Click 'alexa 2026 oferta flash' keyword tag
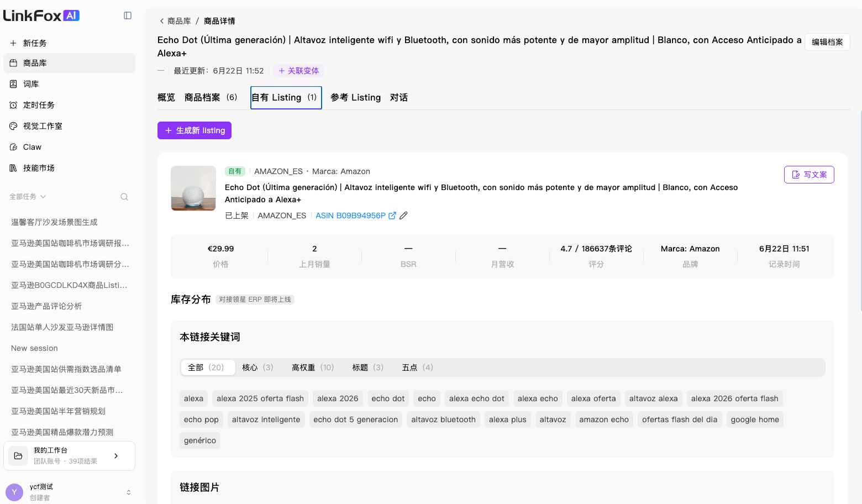Viewport: 862px width, 504px height. pyautogui.click(x=735, y=398)
